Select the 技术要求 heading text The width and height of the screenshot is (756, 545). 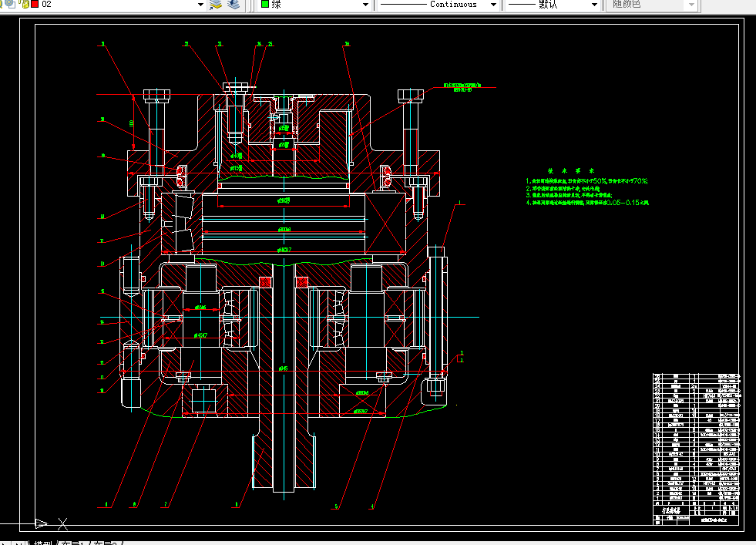(570, 171)
